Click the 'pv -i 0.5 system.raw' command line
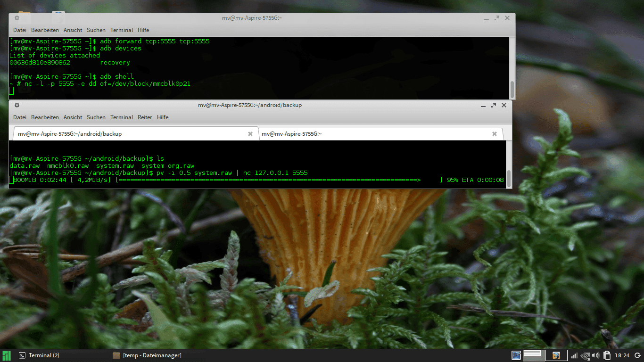644x362 pixels. pyautogui.click(x=232, y=173)
